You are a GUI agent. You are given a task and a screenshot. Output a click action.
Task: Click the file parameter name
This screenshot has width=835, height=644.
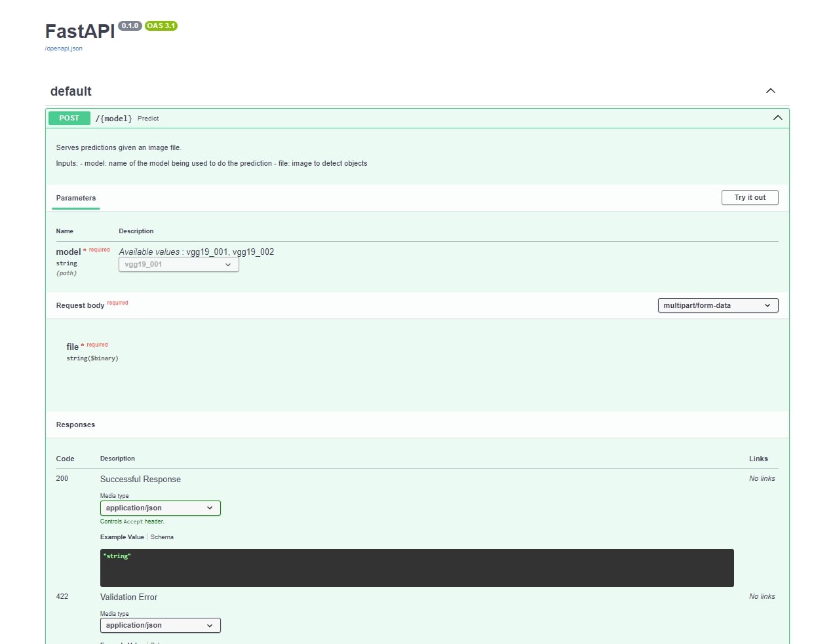pyautogui.click(x=72, y=347)
